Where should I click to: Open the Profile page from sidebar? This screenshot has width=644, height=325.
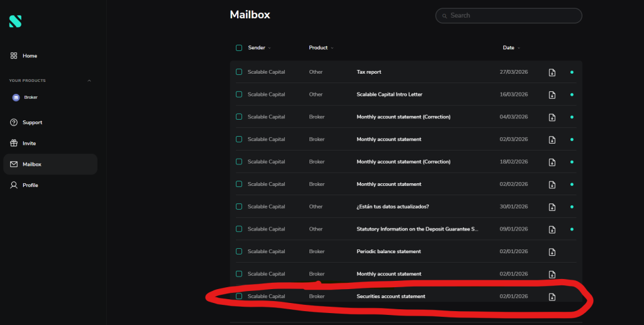coord(30,185)
